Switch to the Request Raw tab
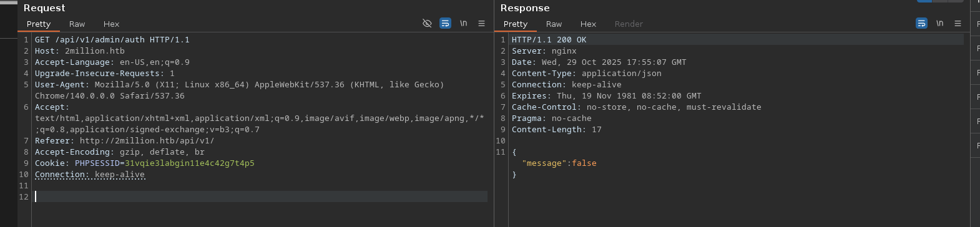980x227 pixels. click(x=77, y=24)
